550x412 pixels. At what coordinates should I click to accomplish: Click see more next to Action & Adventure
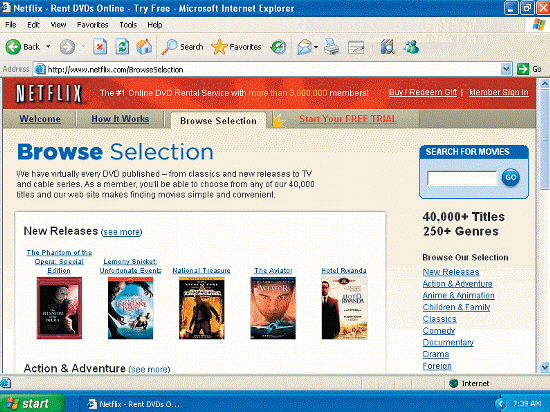pos(149,369)
